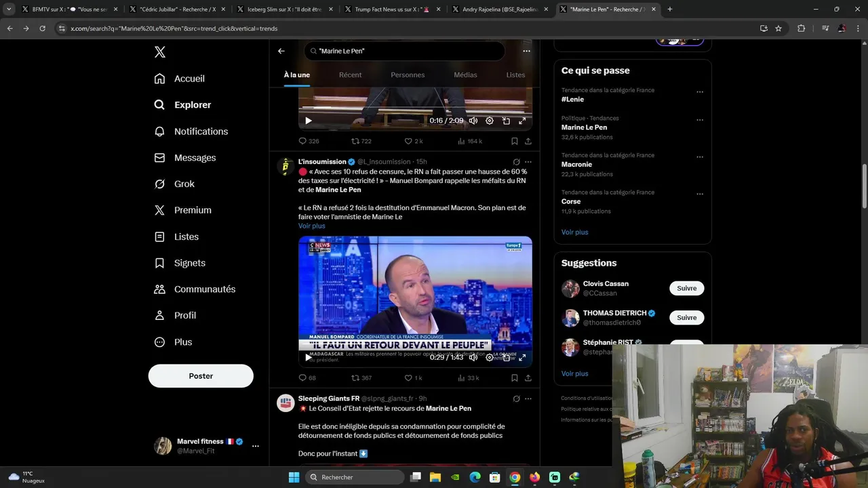Open L'insoumission profile avatar
The width and height of the screenshot is (868, 488).
(285, 165)
